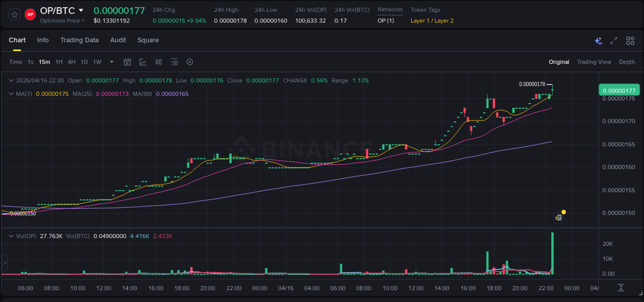Select the Chart tab
The image size is (644, 302).
click(17, 40)
